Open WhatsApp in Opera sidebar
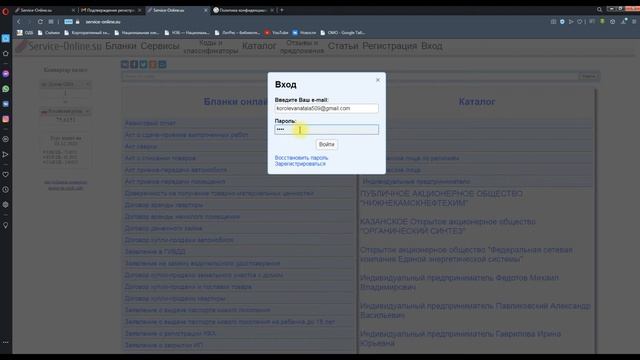 pyautogui.click(x=6, y=89)
